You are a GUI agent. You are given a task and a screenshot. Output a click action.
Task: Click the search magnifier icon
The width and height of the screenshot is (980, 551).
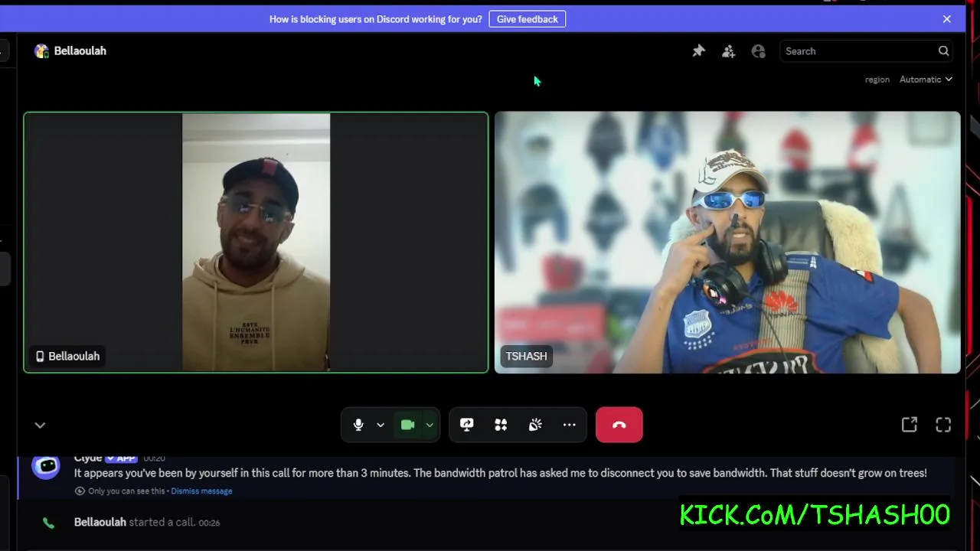pos(943,51)
